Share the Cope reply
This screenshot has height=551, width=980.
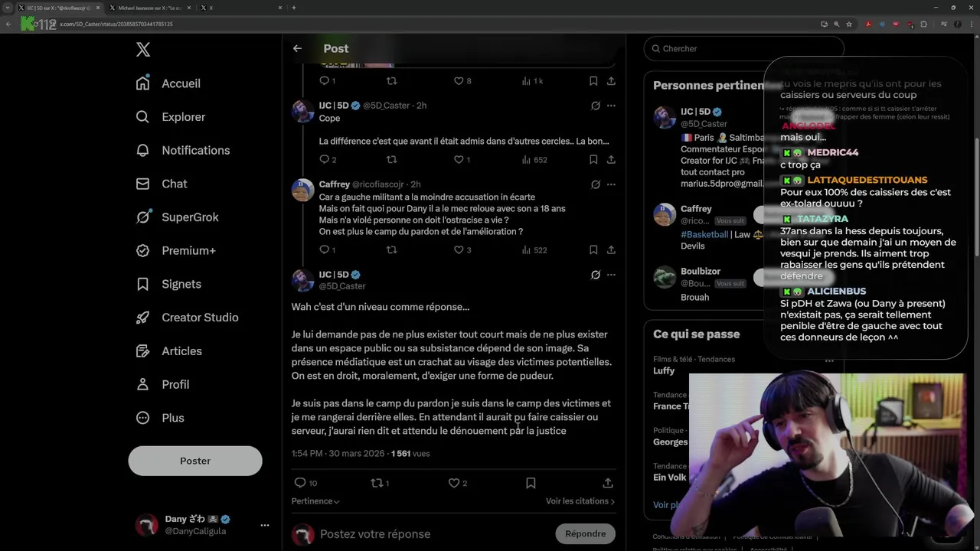pyautogui.click(x=611, y=160)
